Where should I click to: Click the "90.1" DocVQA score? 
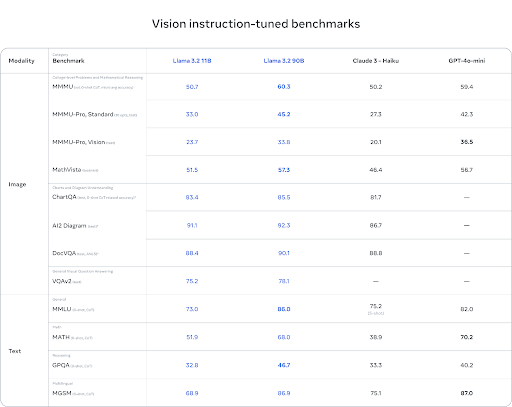284,253
